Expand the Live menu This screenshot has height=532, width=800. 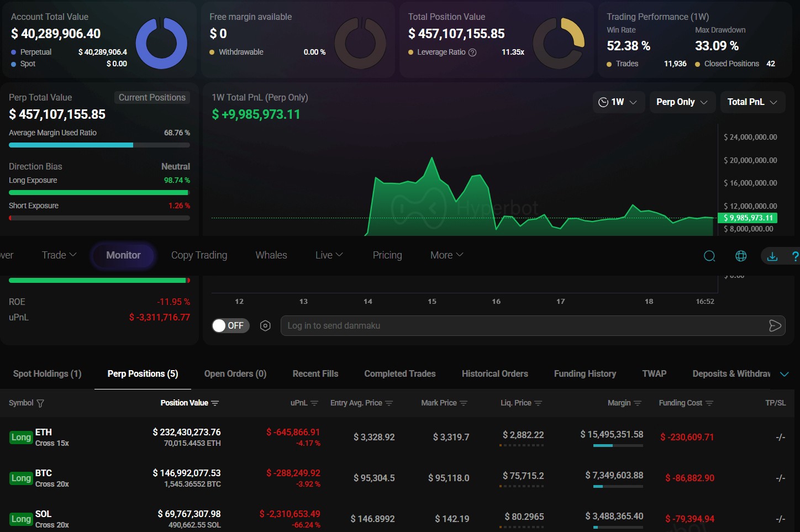point(329,255)
